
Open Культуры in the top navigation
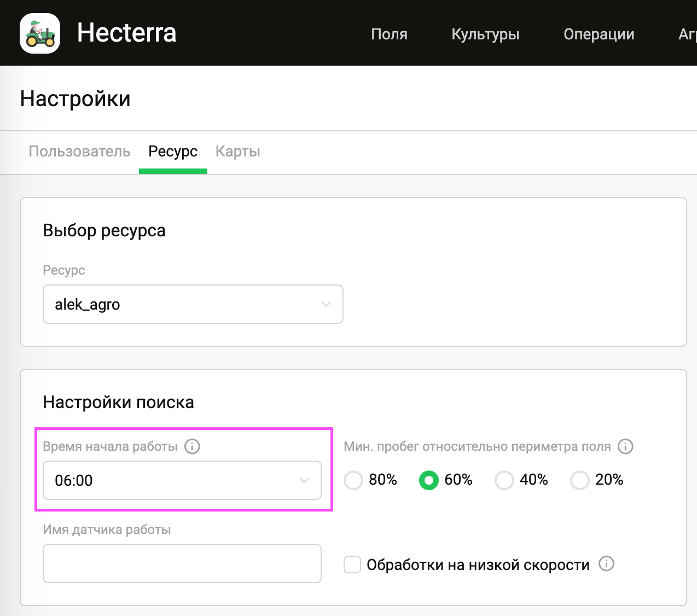pos(485,34)
